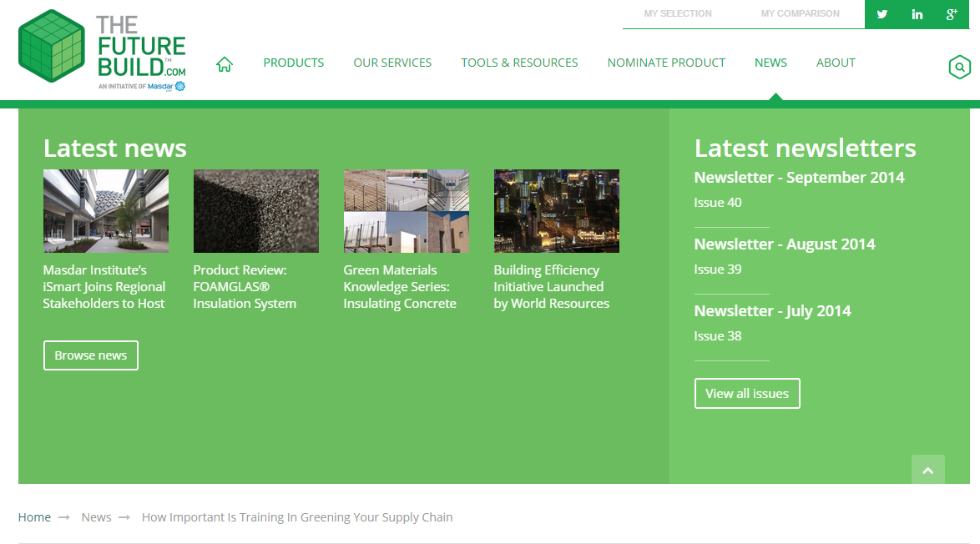The image size is (980, 544).
Task: Go to Home in the breadcrumb
Action: tap(34, 517)
